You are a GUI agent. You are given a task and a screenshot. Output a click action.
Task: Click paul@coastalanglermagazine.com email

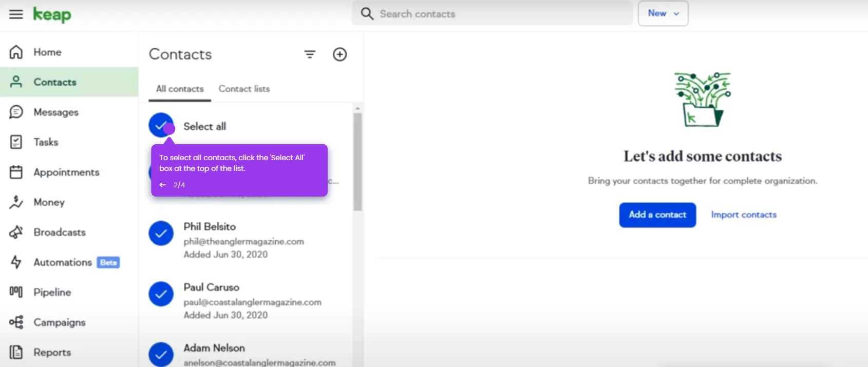pos(252,302)
